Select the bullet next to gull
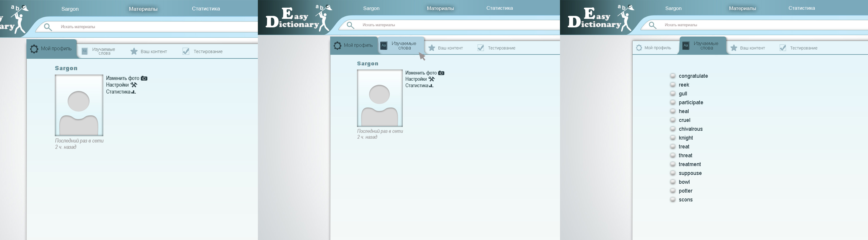 coord(673,93)
